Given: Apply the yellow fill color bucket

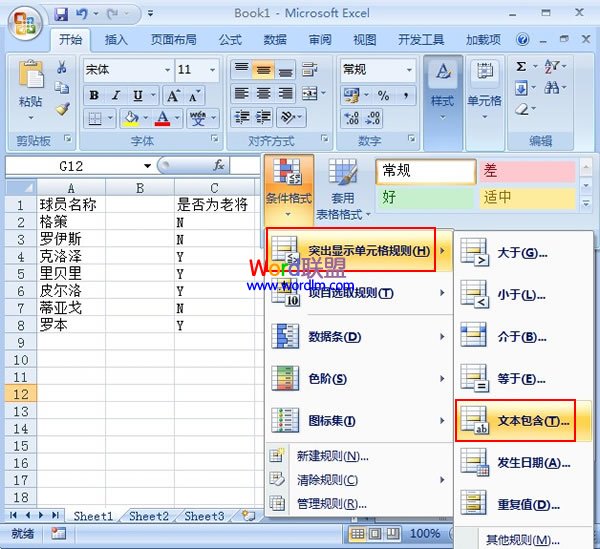Looking at the screenshot, I should point(131,119).
